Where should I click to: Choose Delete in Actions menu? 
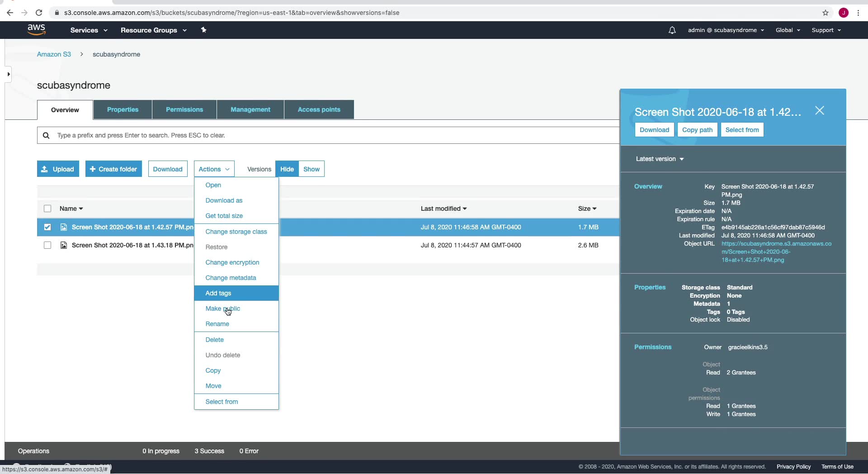236,340
